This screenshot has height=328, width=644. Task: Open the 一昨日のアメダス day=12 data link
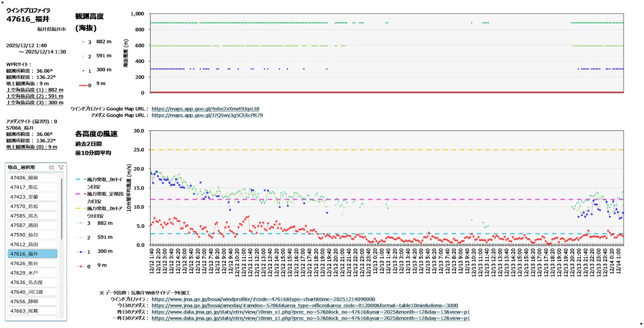point(311,318)
